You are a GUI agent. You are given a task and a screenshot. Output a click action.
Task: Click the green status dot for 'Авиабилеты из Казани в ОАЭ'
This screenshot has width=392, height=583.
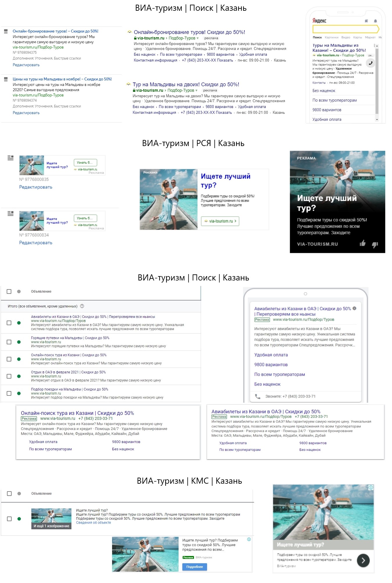pyautogui.click(x=19, y=323)
